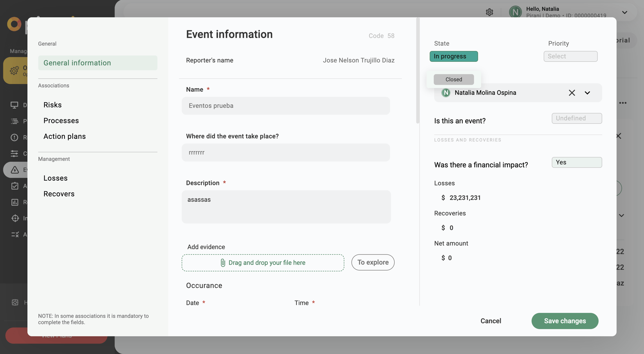Expand the Natalia Molina Ospina assignee dropdown
Image resolution: width=644 pixels, height=354 pixels.
(587, 92)
